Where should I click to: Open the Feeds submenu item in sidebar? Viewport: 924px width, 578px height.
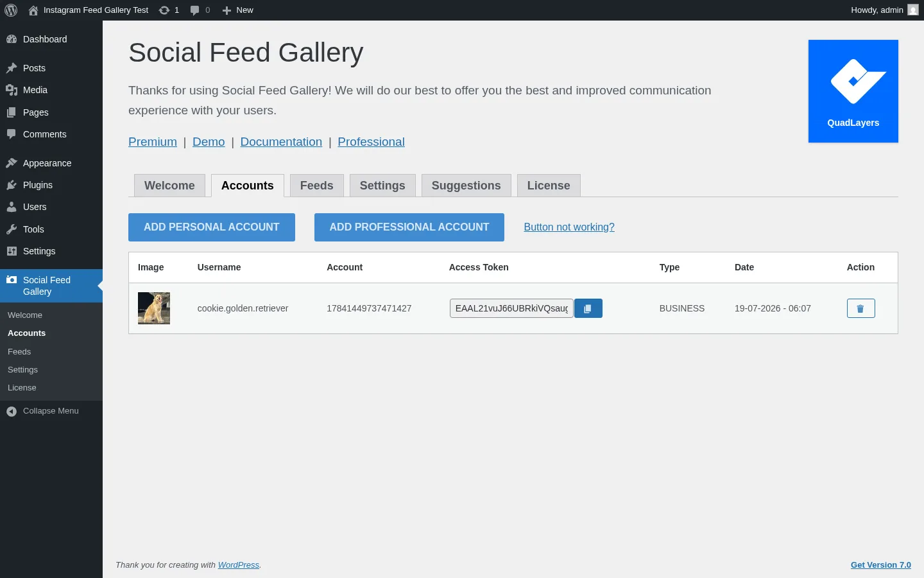click(x=51, y=352)
